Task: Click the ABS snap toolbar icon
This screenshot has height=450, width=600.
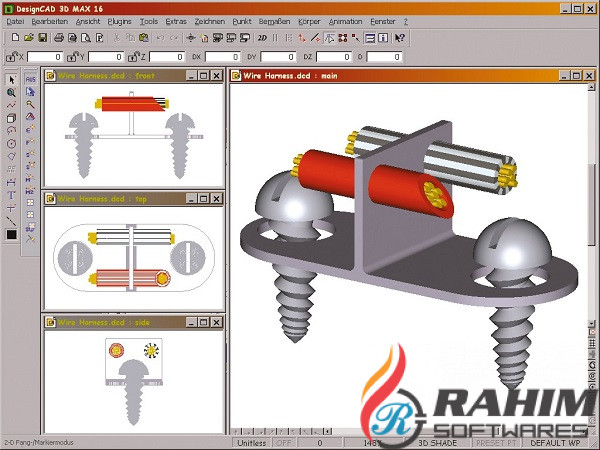Action: pyautogui.click(x=30, y=79)
